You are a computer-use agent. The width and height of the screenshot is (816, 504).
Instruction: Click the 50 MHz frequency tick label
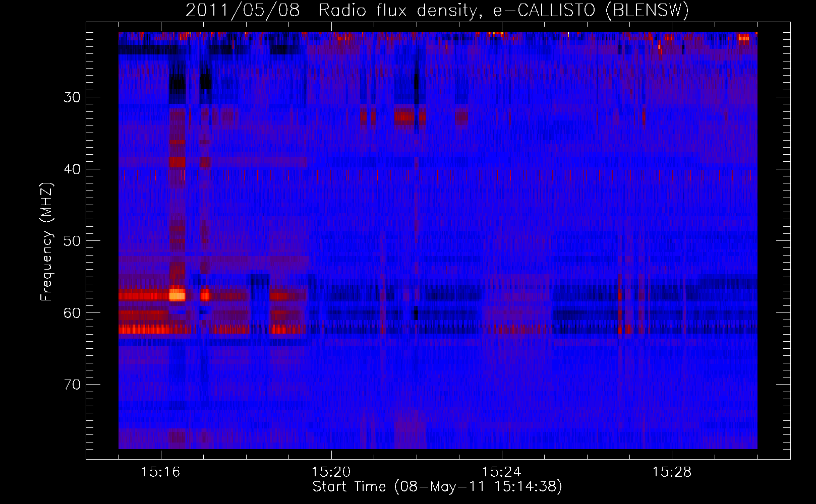[x=72, y=241]
